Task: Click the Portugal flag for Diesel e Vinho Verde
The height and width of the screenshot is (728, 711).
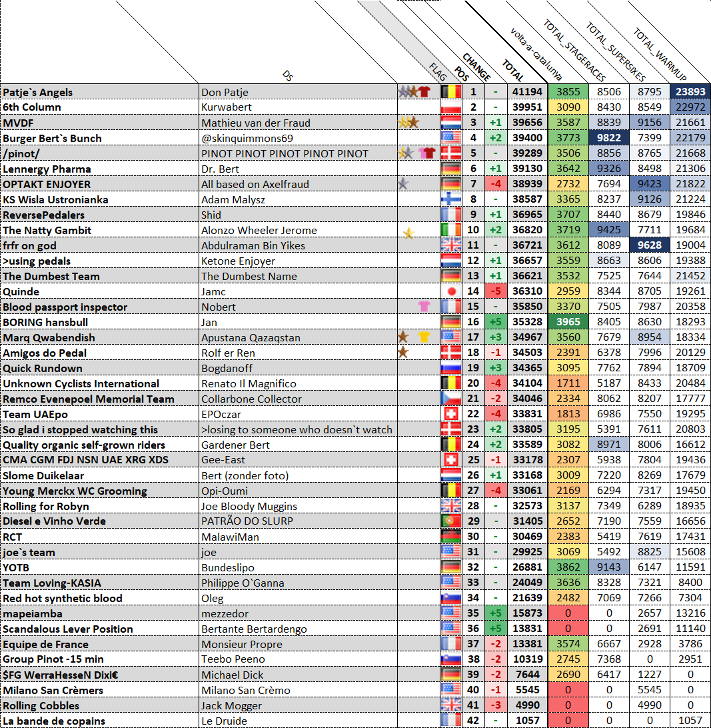Action: [451, 521]
